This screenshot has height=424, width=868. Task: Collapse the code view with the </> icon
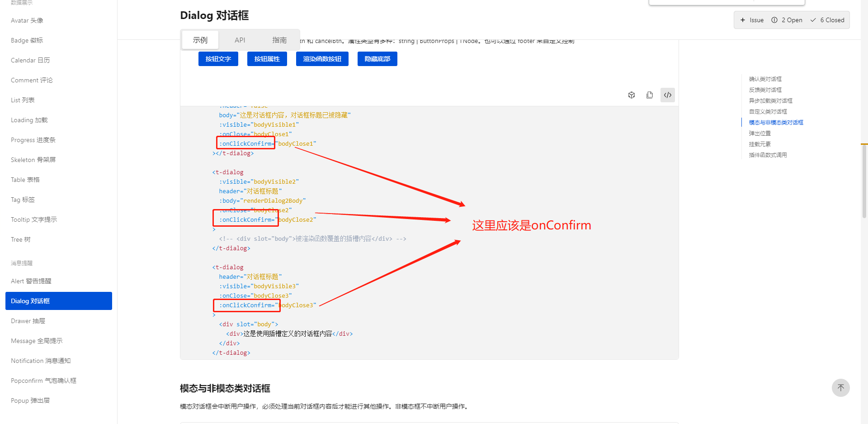click(x=668, y=95)
